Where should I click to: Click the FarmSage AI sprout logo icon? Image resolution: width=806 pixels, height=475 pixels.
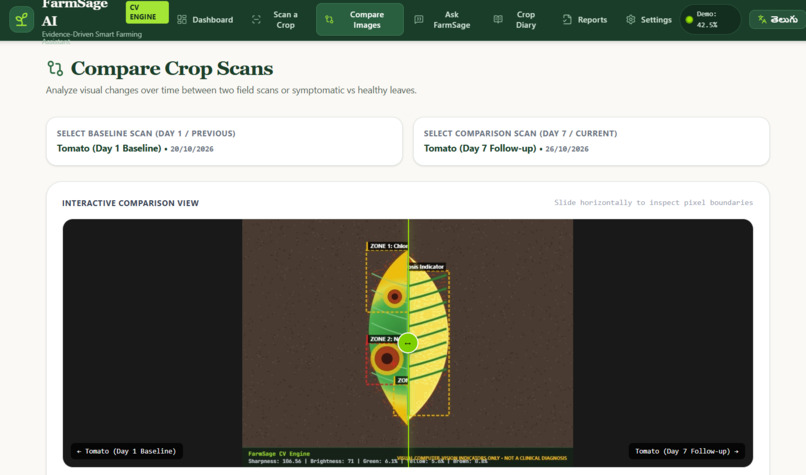pyautogui.click(x=22, y=20)
